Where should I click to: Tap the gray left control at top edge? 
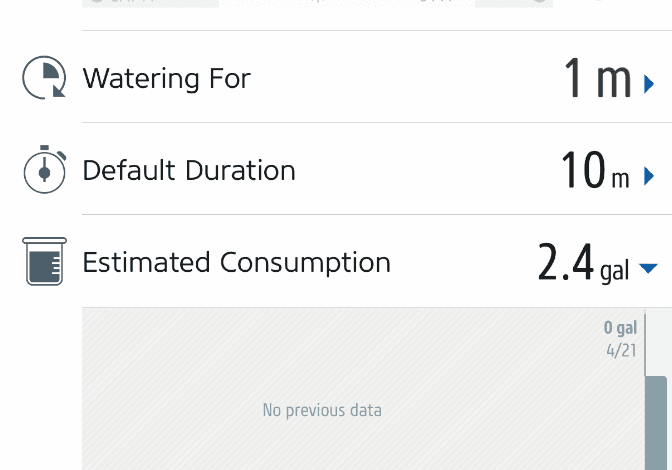pyautogui.click(x=150, y=3)
